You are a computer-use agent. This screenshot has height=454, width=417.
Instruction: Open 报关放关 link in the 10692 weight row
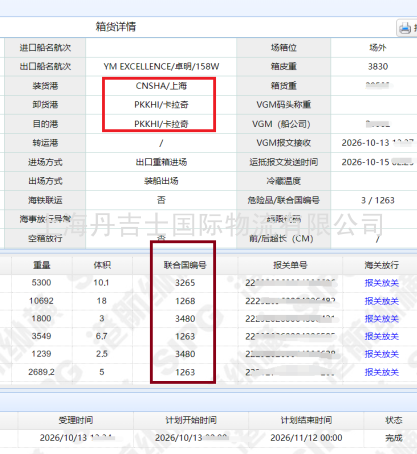coord(382,301)
